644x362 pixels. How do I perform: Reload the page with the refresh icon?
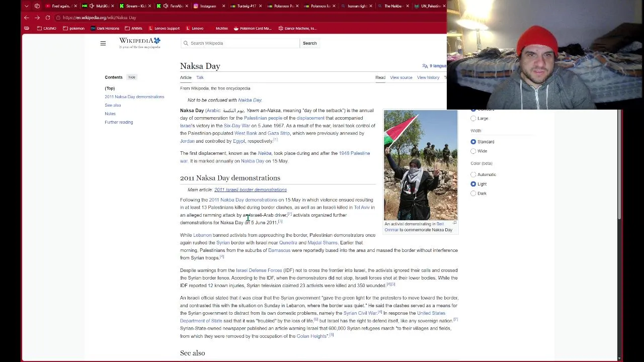tap(48, 18)
